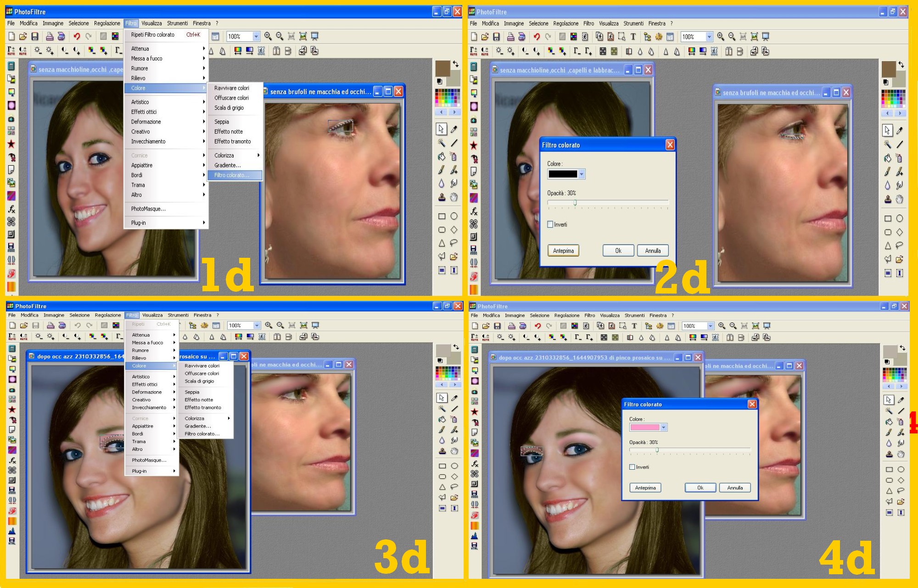Pick the Paint bucket tool in panel 1d palette
This screenshot has height=588, width=918.
click(x=442, y=156)
